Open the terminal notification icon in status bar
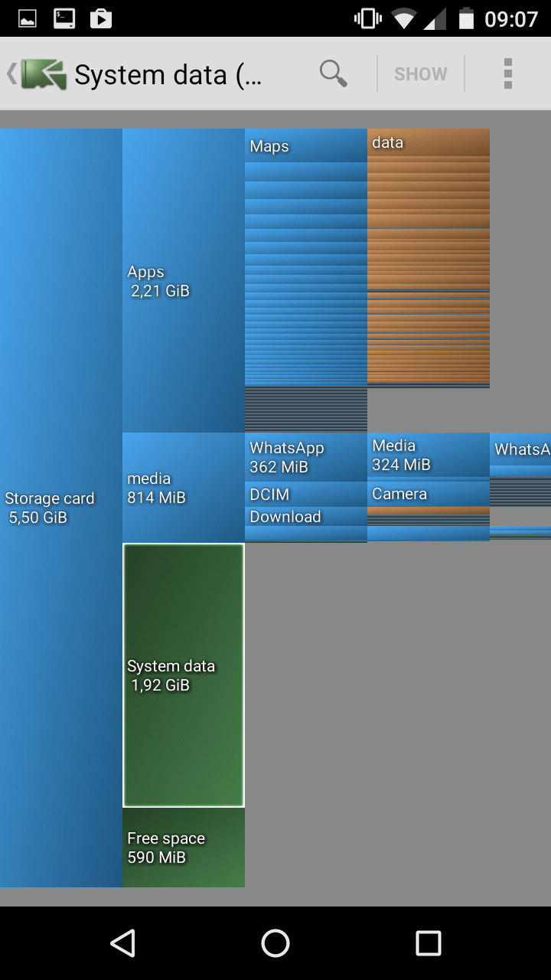Viewport: 551px width, 980px height. (64, 18)
